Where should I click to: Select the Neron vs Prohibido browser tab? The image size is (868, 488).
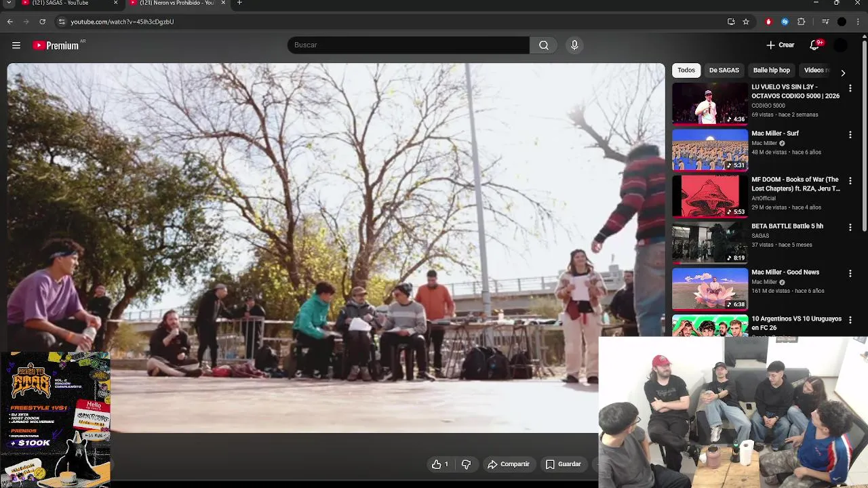point(176,3)
